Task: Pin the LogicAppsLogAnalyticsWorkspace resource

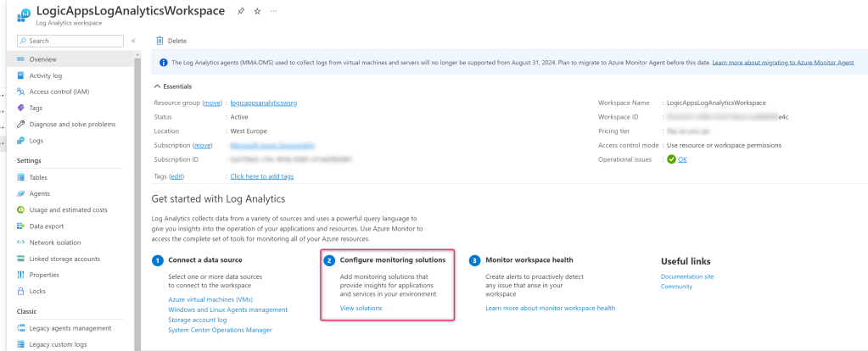Action: click(x=241, y=11)
